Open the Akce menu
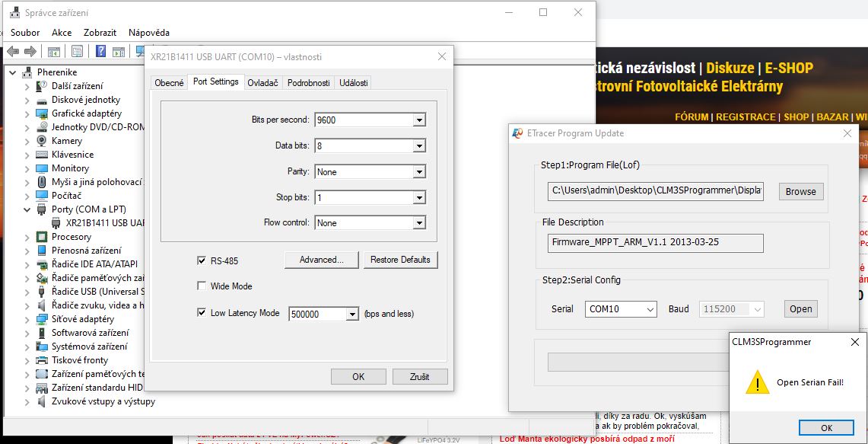Image resolution: width=868 pixels, height=444 pixels. pyautogui.click(x=62, y=33)
